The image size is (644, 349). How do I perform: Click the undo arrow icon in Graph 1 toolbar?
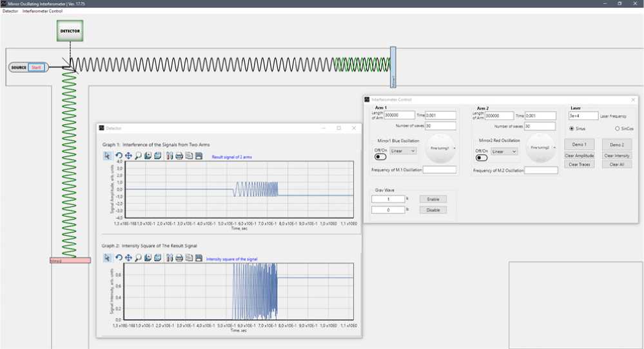coord(119,155)
